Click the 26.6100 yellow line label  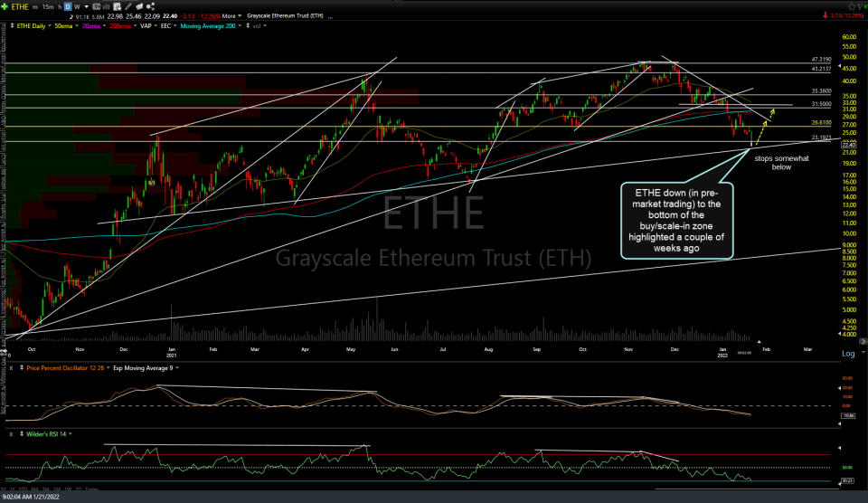pyautogui.click(x=822, y=122)
